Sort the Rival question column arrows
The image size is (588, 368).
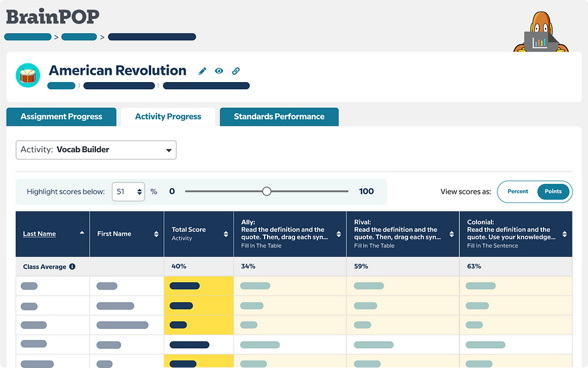[x=451, y=234]
